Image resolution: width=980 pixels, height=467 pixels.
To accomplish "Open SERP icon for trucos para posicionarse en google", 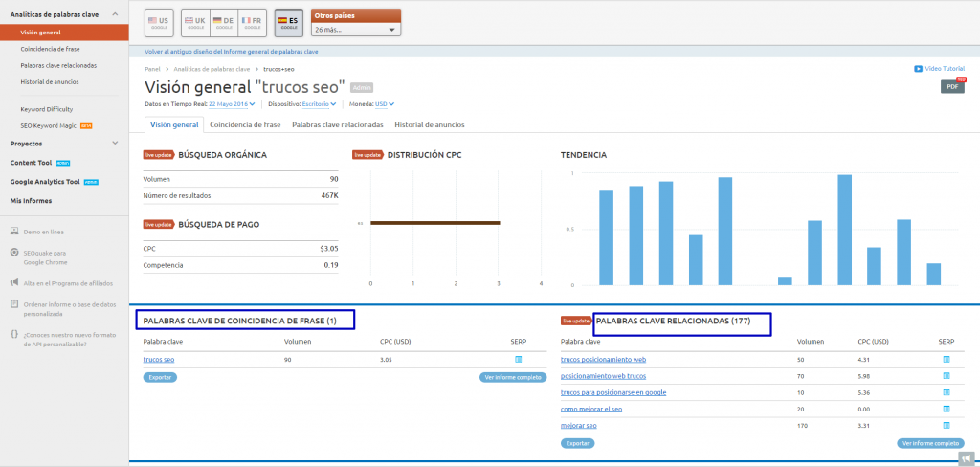I will 947,392.
